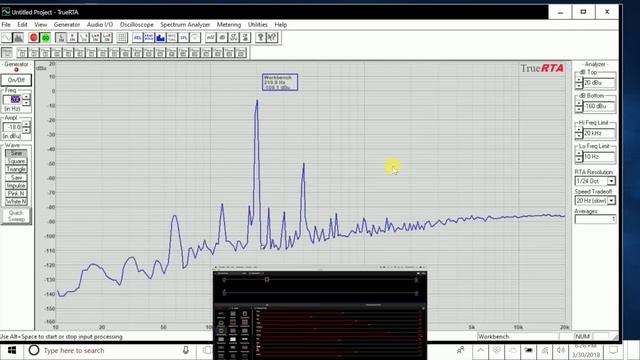Click the dB units toolbar icon
Viewport: 640px width, 360px height.
click(222, 38)
